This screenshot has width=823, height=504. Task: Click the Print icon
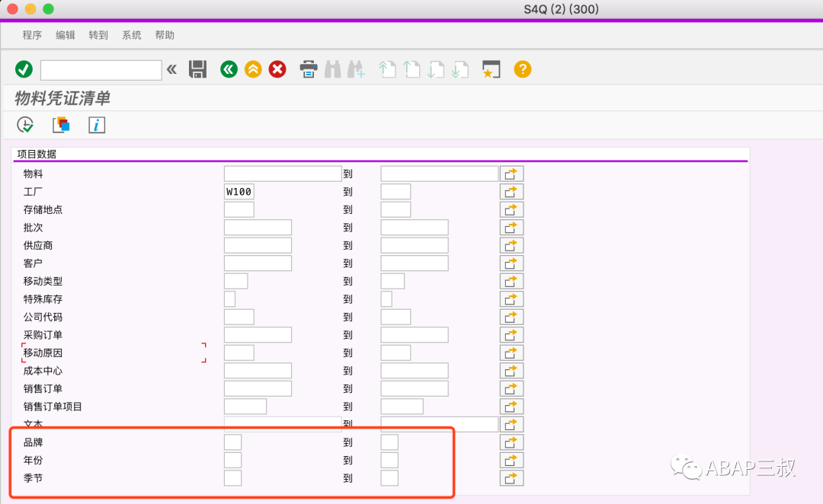[x=308, y=69]
